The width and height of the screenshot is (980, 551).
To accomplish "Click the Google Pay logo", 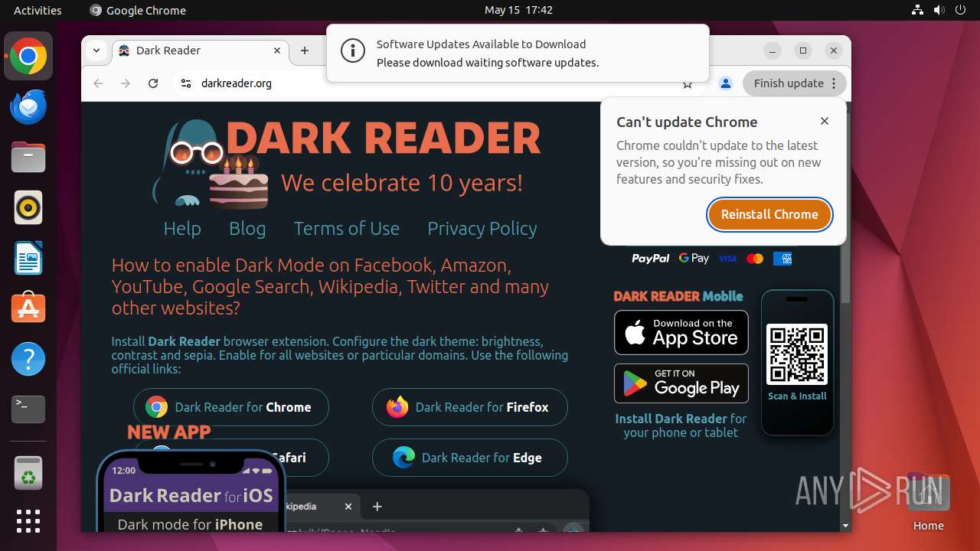I will click(694, 259).
